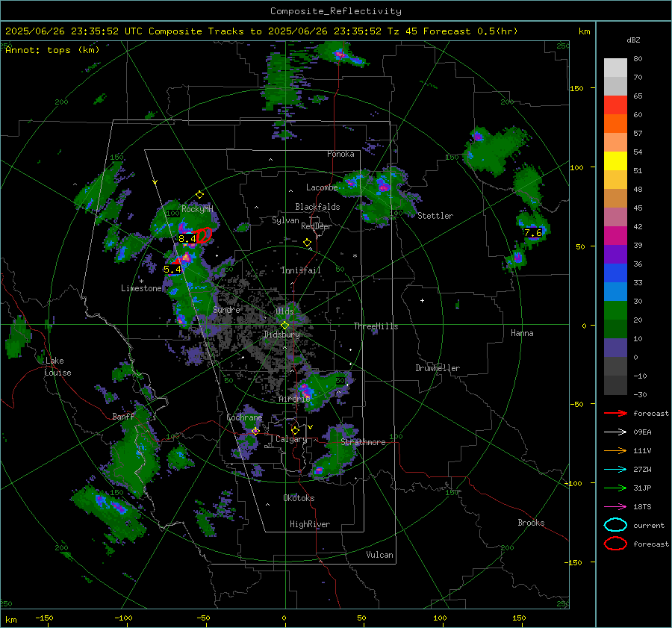Image resolution: width=672 pixels, height=628 pixels.
Task: Click the ThreeHills city label
Action: [x=376, y=326]
